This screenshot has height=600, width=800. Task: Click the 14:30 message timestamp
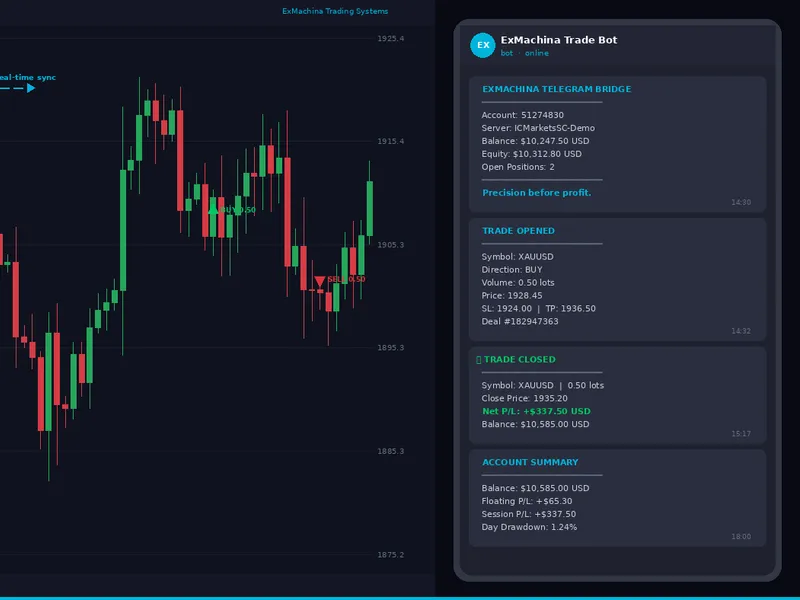click(741, 202)
